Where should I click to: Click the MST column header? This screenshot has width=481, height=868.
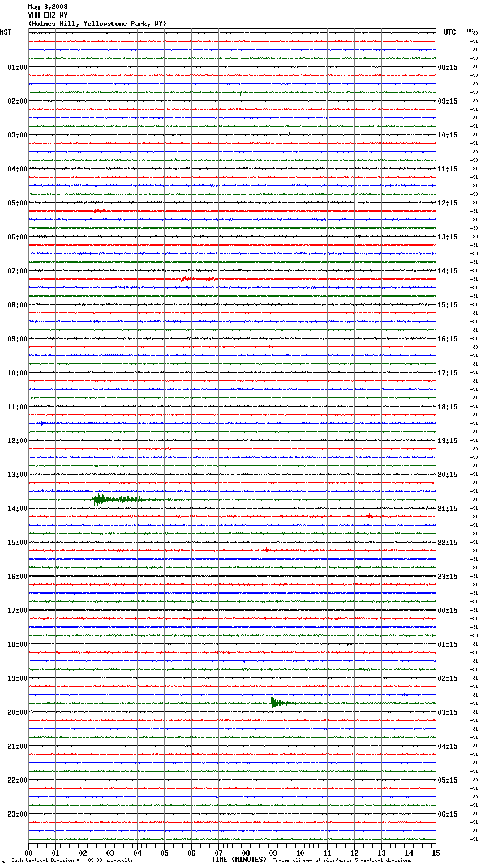6,32
